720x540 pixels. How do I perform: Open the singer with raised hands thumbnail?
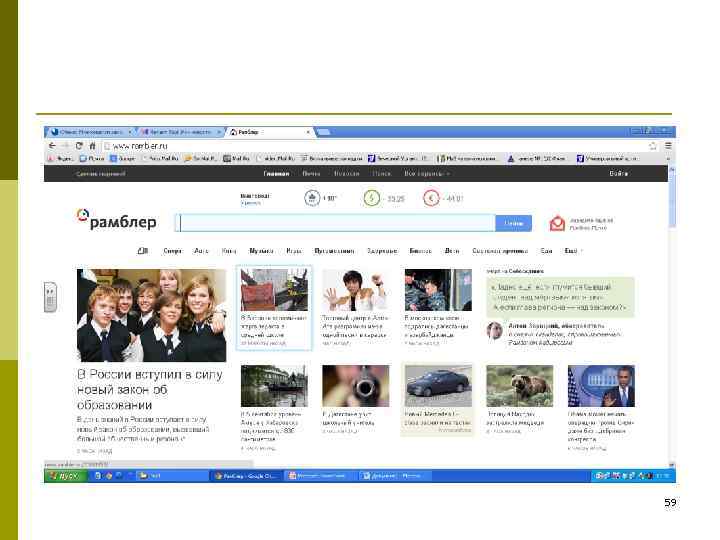(356, 290)
